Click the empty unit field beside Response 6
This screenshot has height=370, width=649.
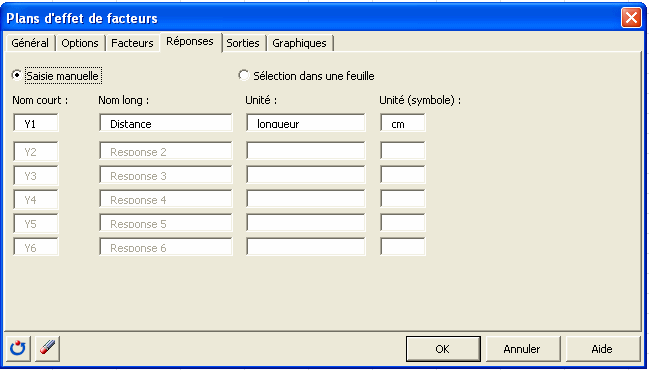pos(306,247)
